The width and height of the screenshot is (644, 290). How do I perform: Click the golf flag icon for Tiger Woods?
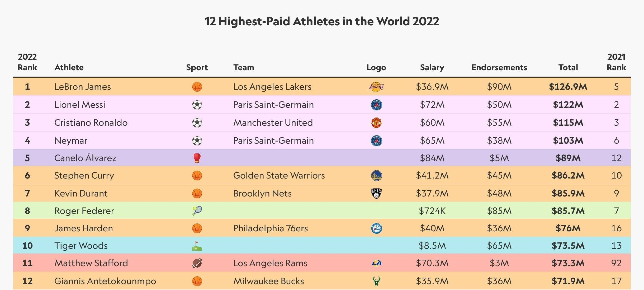pyautogui.click(x=197, y=246)
